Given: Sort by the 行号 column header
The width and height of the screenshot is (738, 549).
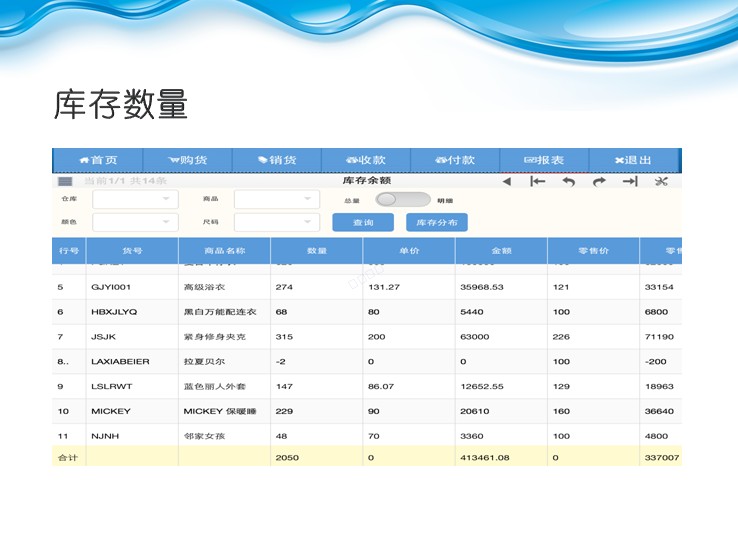Looking at the screenshot, I should pyautogui.click(x=69, y=251).
